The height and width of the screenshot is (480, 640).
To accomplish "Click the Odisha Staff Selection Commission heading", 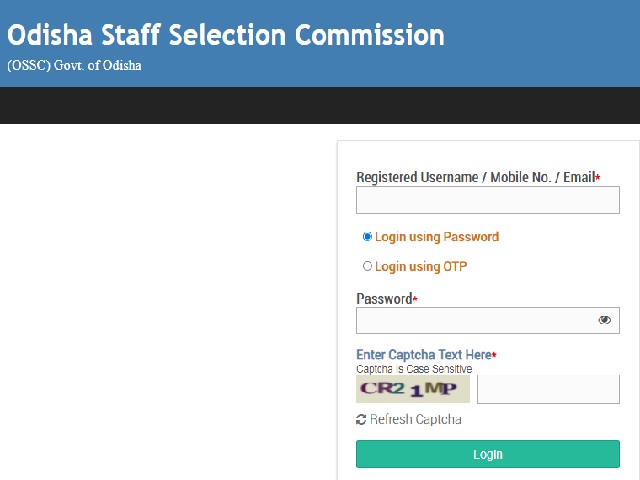I will [x=226, y=35].
